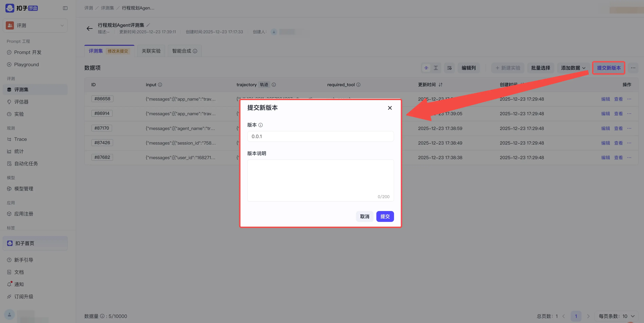The height and width of the screenshot is (323, 644).
Task: Open 新手引导 from the sidebar
Action: click(x=35, y=260)
